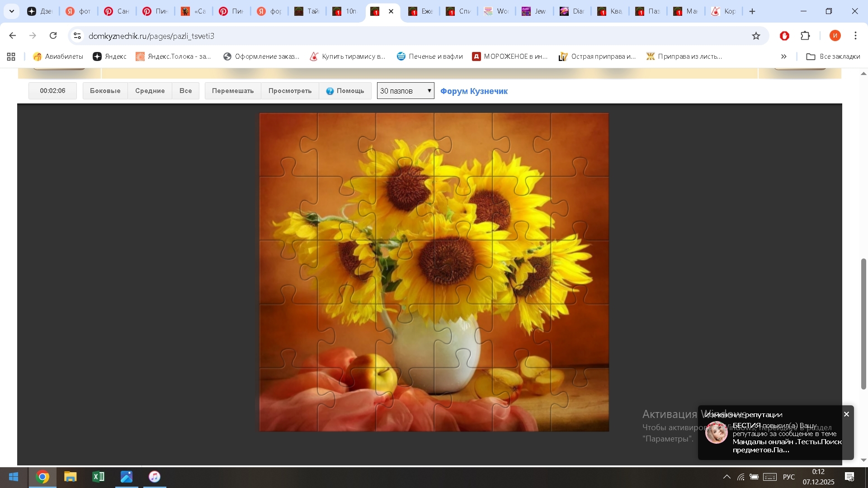Click the site information icon in address bar

77,36
